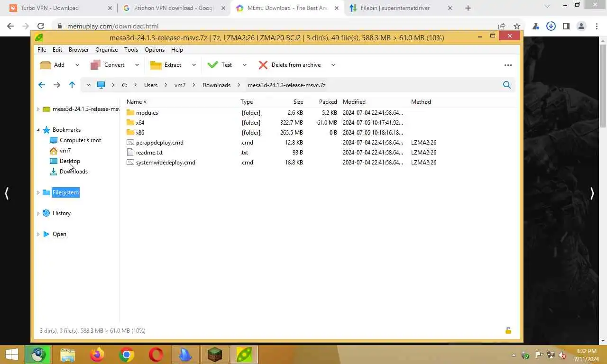
Task: Open the Convert dropdown arrow
Action: tap(137, 65)
